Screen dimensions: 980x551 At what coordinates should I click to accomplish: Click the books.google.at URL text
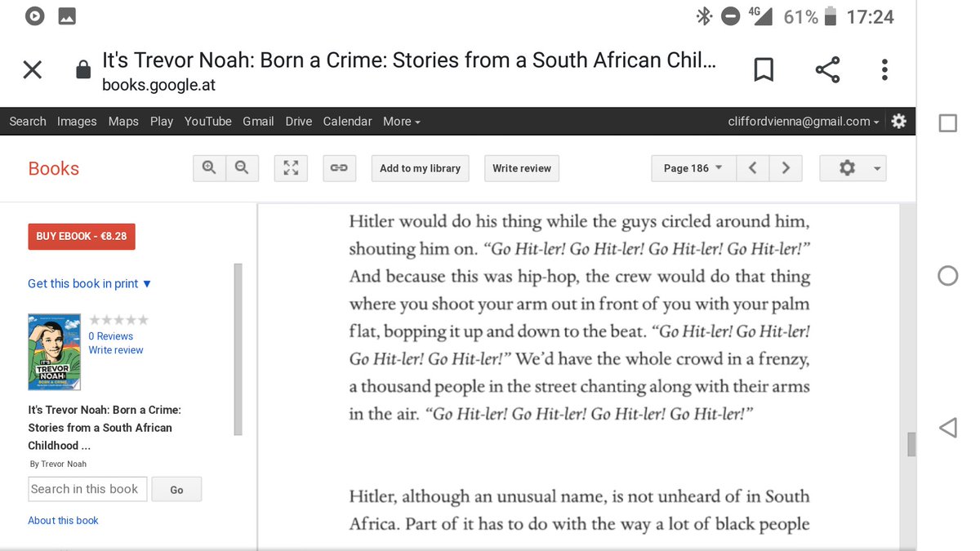[158, 85]
